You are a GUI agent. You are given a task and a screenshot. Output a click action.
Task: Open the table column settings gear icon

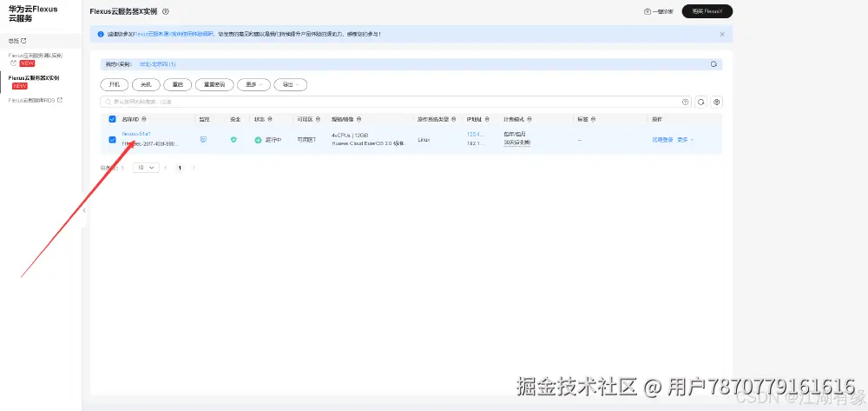coord(716,102)
